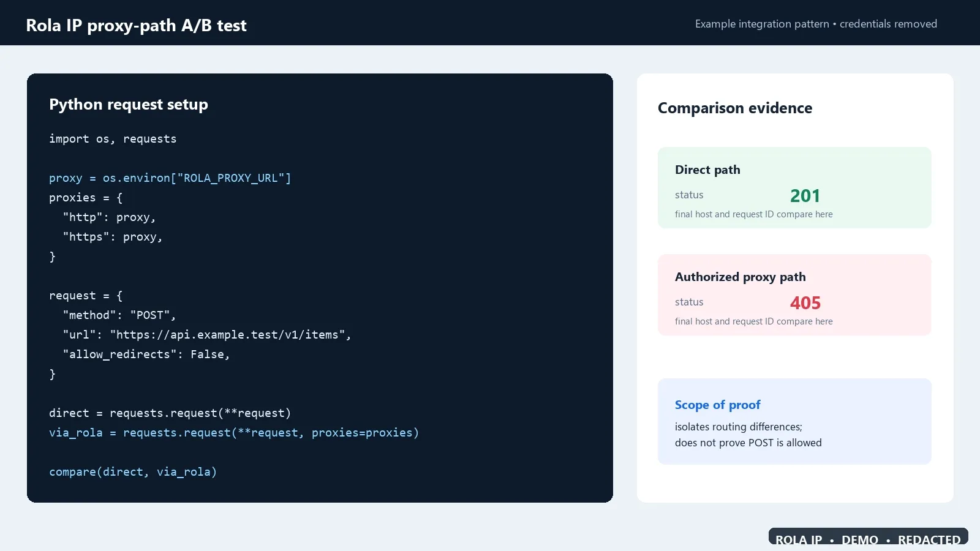Image resolution: width=980 pixels, height=551 pixels.
Task: Click the 'Authorized proxy path' card title
Action: (741, 277)
